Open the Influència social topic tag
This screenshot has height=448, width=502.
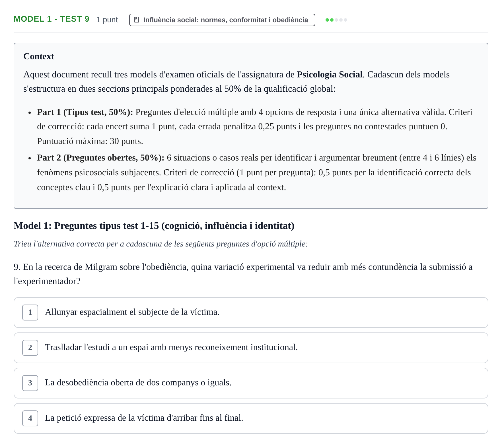click(x=222, y=20)
